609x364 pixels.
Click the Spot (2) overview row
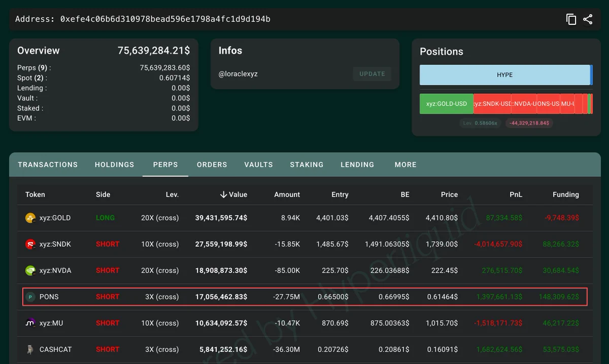pos(104,78)
